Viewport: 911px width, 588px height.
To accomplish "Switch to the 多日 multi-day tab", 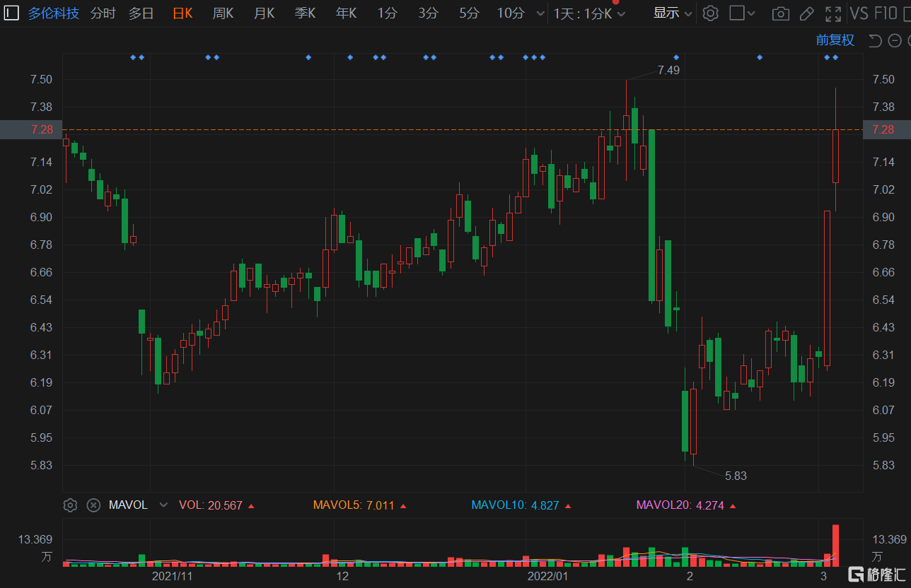I will coord(141,13).
